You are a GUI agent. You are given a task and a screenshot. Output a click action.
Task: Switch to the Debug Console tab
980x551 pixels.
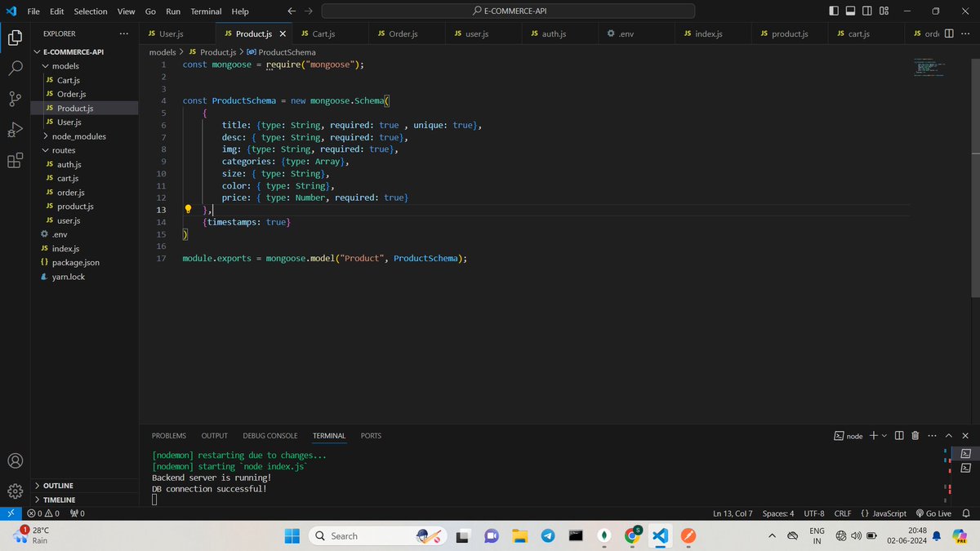coord(270,436)
